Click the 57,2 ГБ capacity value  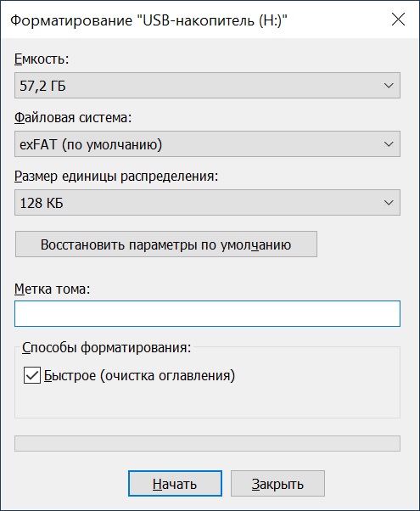click(42, 86)
